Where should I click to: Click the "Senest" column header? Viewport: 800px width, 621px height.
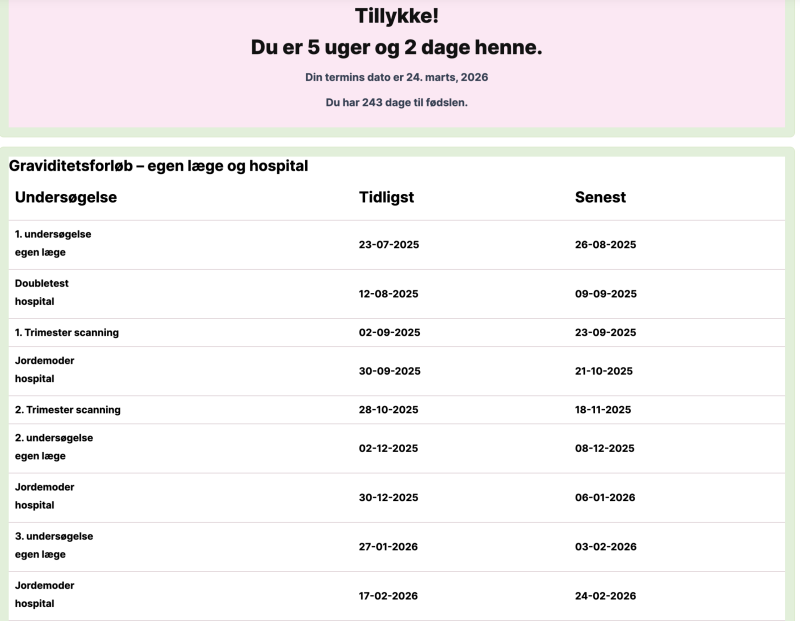[600, 197]
